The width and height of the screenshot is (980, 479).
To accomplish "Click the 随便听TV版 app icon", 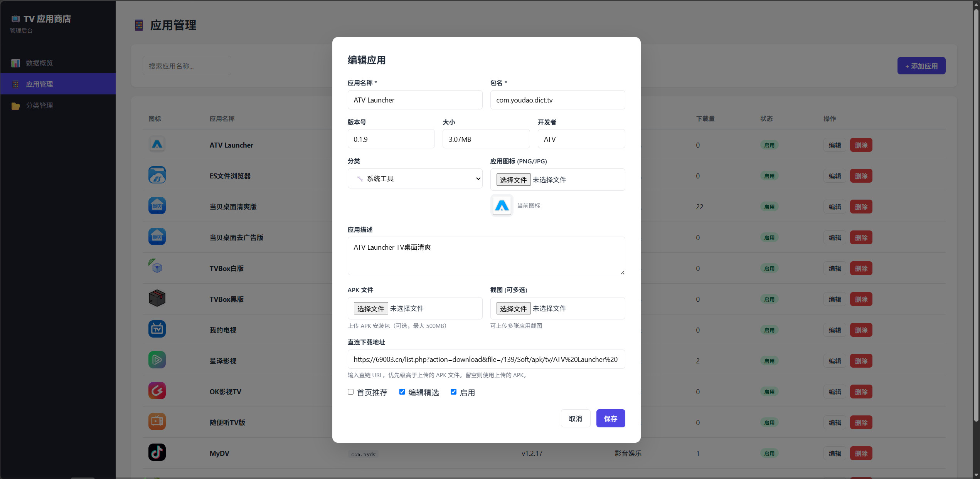I will (x=157, y=422).
